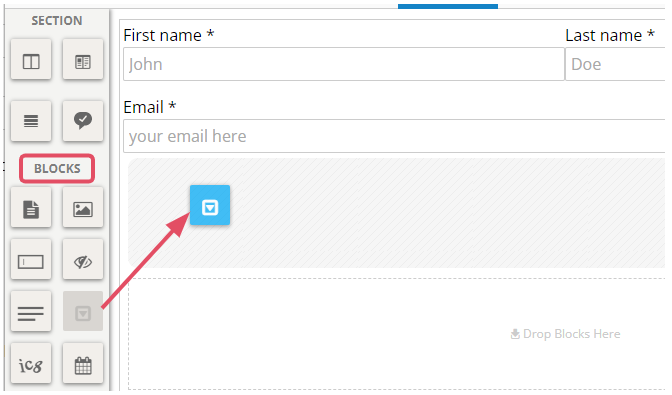Choose the full-width lines section icon

[x=31, y=121]
